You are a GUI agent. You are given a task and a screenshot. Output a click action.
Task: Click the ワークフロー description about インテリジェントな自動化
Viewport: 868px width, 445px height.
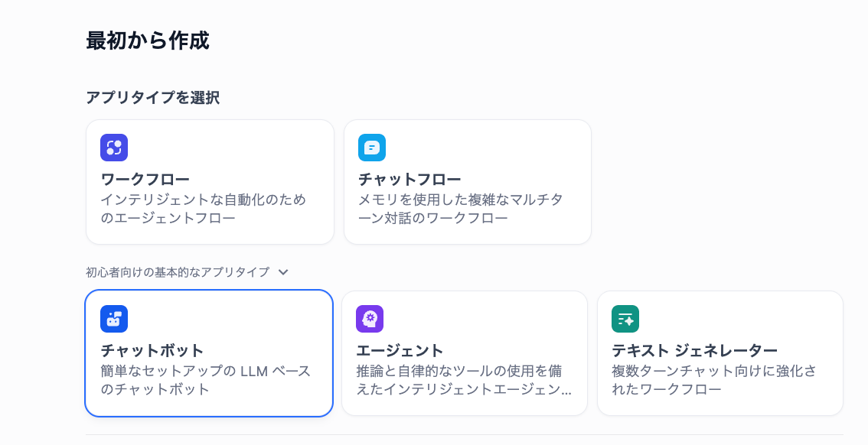point(203,209)
